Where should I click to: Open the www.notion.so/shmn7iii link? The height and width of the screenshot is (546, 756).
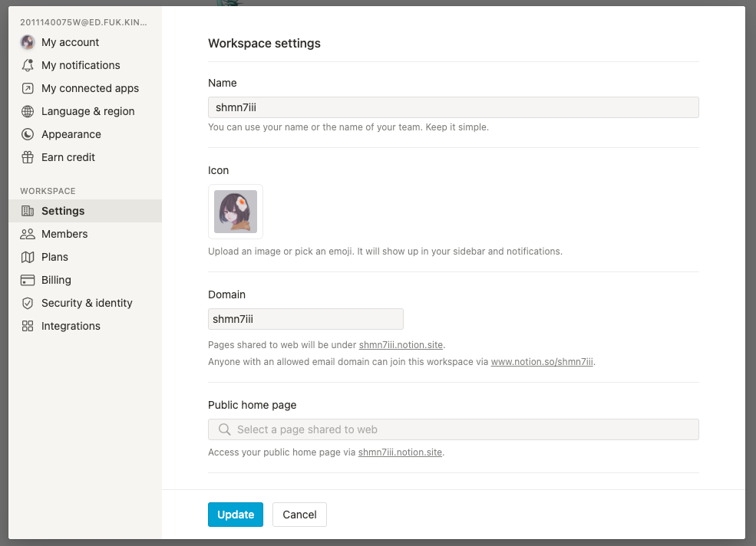(542, 362)
